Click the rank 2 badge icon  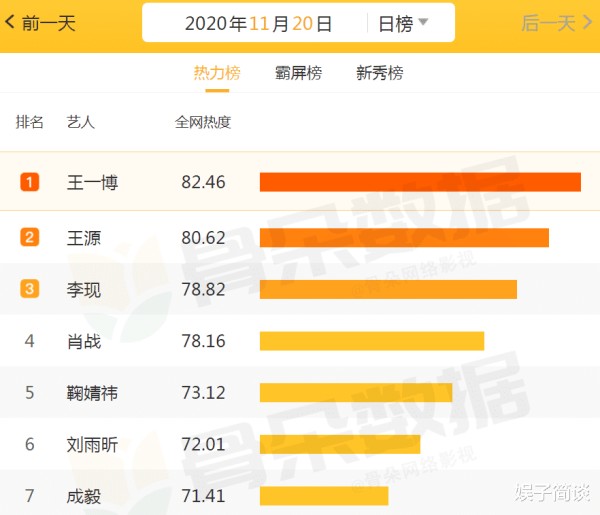click(29, 237)
